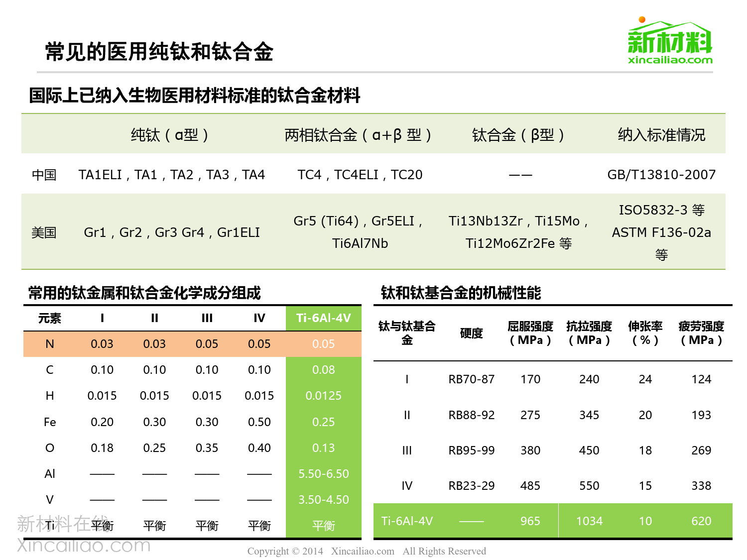Click the column header 两相钛合金（α+β 型）
The height and width of the screenshot is (560, 747).
click(x=358, y=135)
